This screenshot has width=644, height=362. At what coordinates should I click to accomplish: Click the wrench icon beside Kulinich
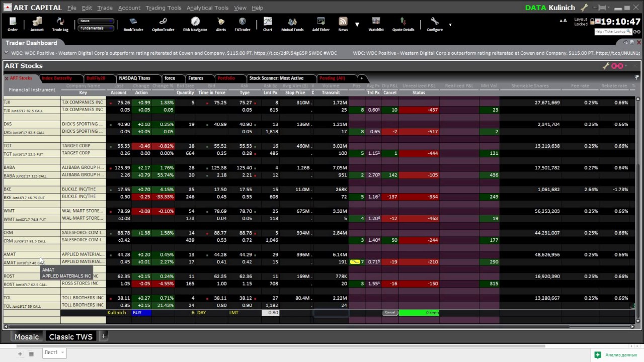click(x=584, y=8)
